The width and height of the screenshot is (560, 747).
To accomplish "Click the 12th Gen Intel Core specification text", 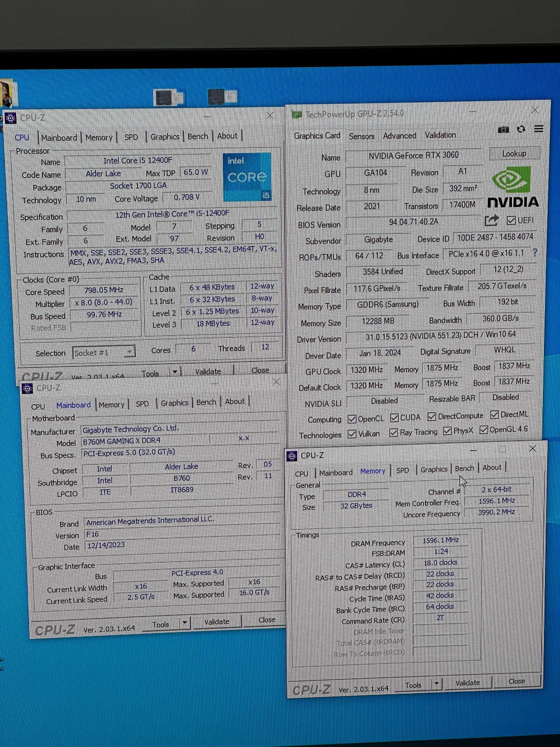I will (x=172, y=214).
